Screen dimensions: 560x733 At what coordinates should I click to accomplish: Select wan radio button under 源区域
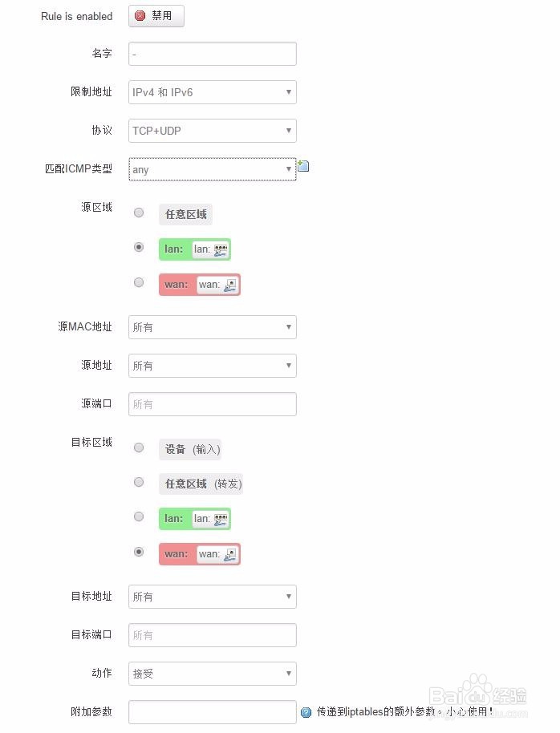139,282
